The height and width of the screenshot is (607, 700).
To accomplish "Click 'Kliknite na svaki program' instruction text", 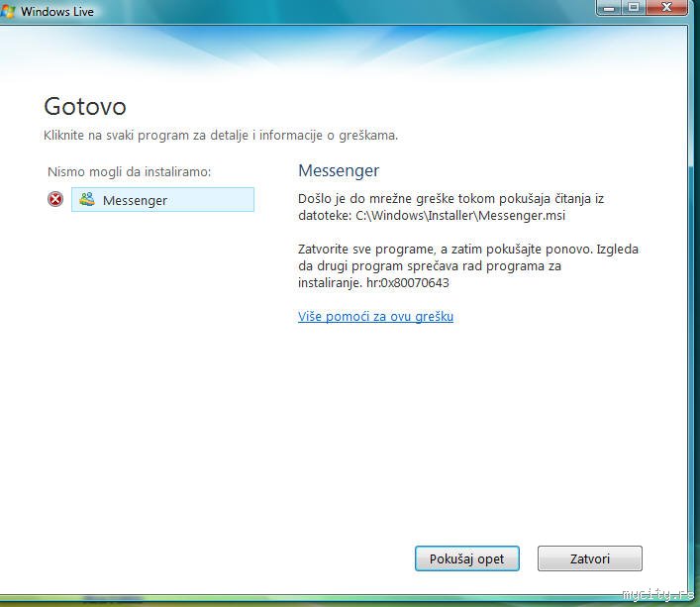I will [221, 136].
